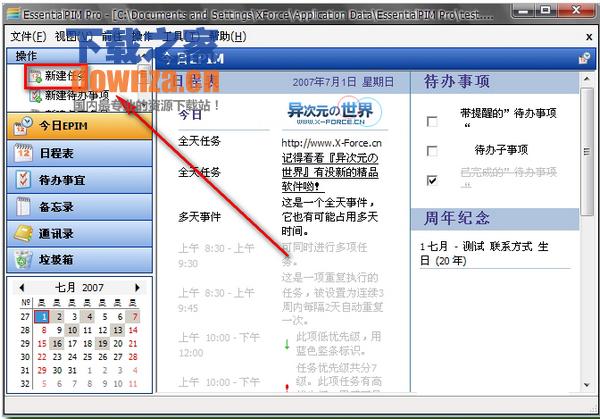Screen dimensions: 600x419
Task: Click the EssentialPIM app icon in title bar
Action: click(x=13, y=14)
